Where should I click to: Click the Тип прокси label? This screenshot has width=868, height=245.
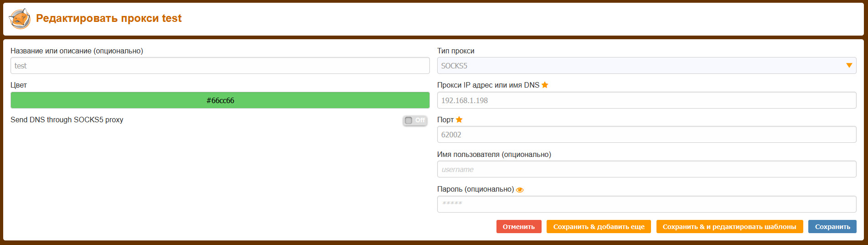[x=455, y=51]
